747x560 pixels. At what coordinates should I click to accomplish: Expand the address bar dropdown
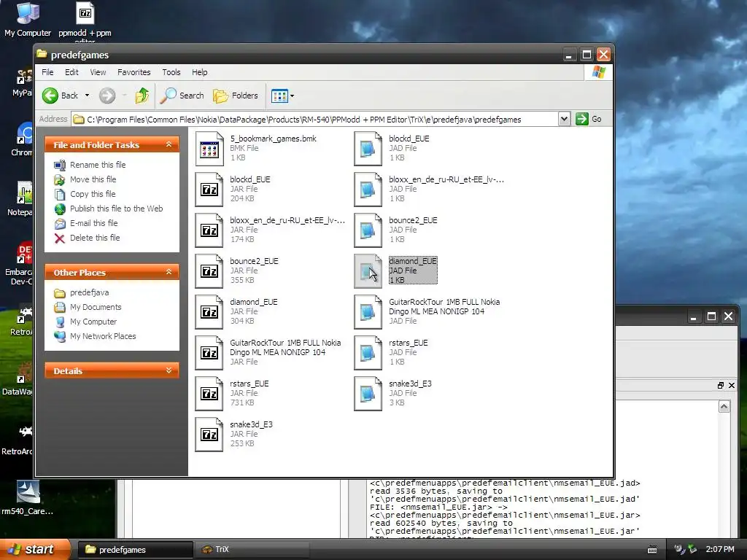point(564,119)
